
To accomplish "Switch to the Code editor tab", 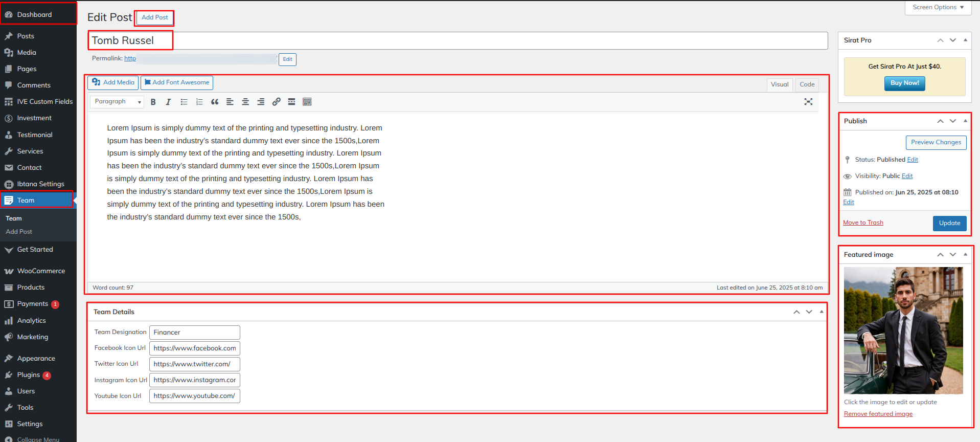I will (x=807, y=84).
